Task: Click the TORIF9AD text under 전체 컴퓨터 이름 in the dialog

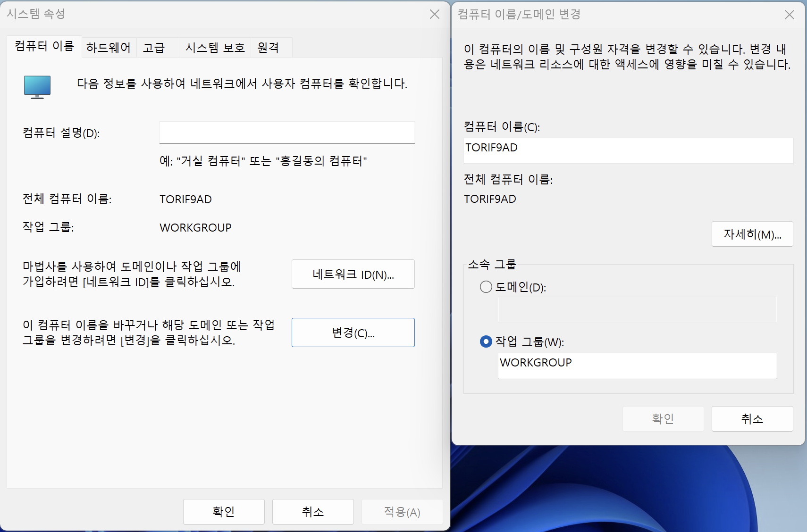Action: click(x=490, y=199)
